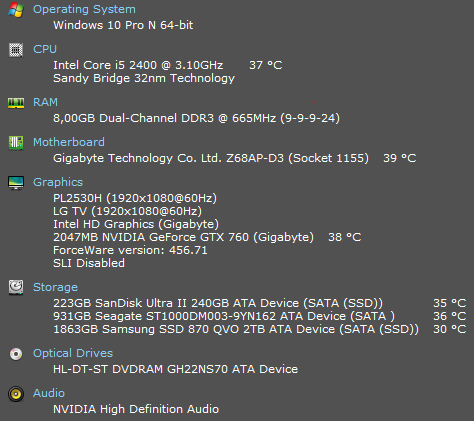Open the RAM section heading
Viewport: 474px width, 421px height.
click(x=45, y=102)
